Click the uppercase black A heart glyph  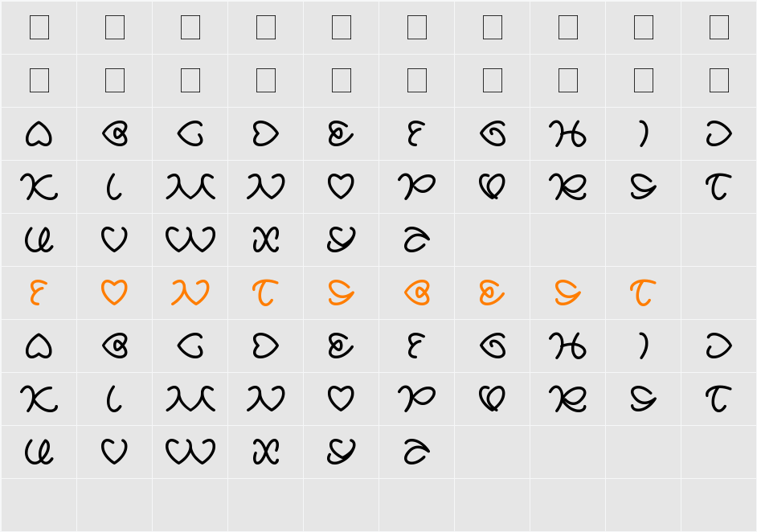click(39, 133)
